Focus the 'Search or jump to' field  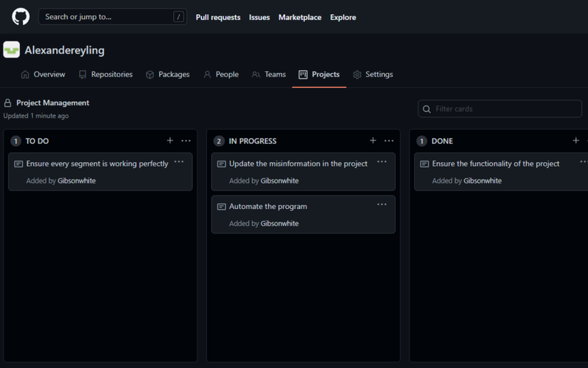pyautogui.click(x=113, y=16)
